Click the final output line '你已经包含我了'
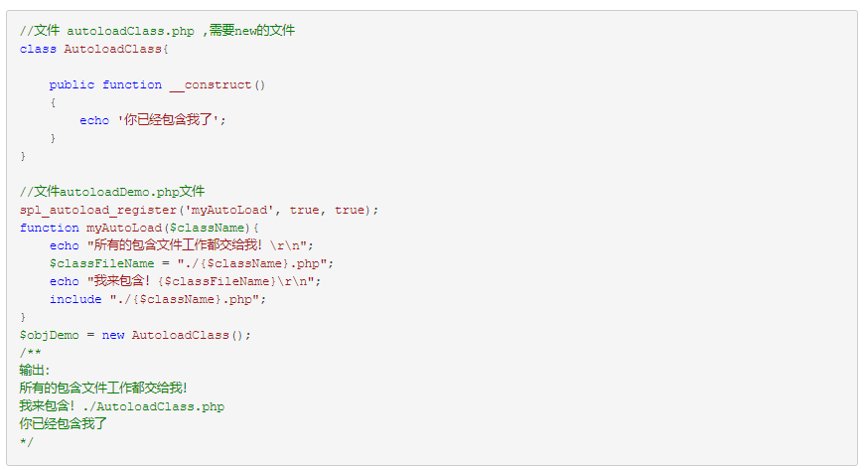The width and height of the screenshot is (868, 470). (64, 424)
